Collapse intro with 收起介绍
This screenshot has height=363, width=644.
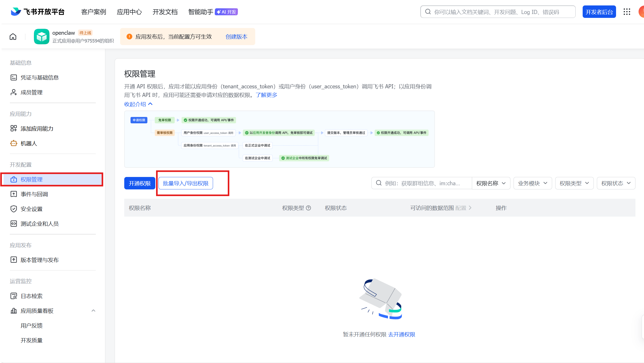(138, 104)
